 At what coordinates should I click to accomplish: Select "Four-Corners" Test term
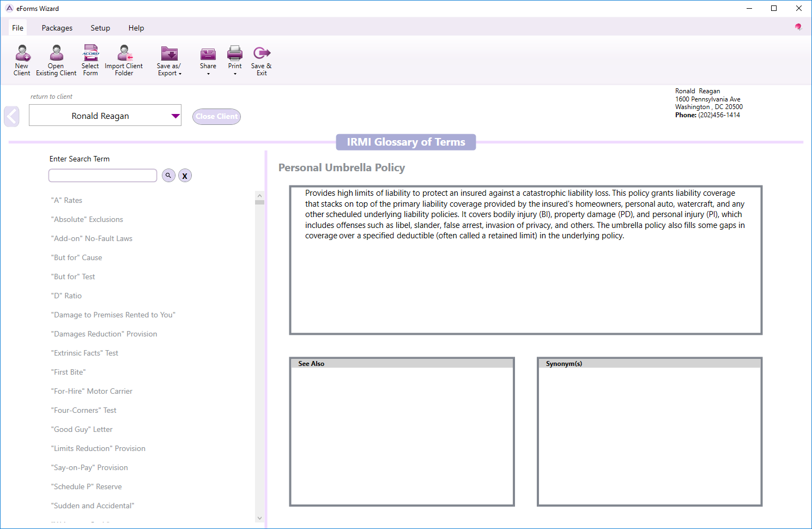point(83,410)
